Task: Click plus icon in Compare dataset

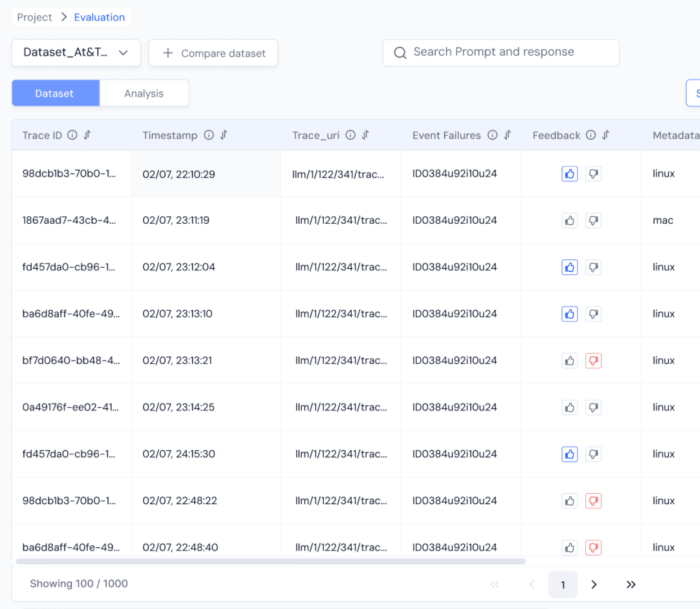Action: click(x=168, y=53)
